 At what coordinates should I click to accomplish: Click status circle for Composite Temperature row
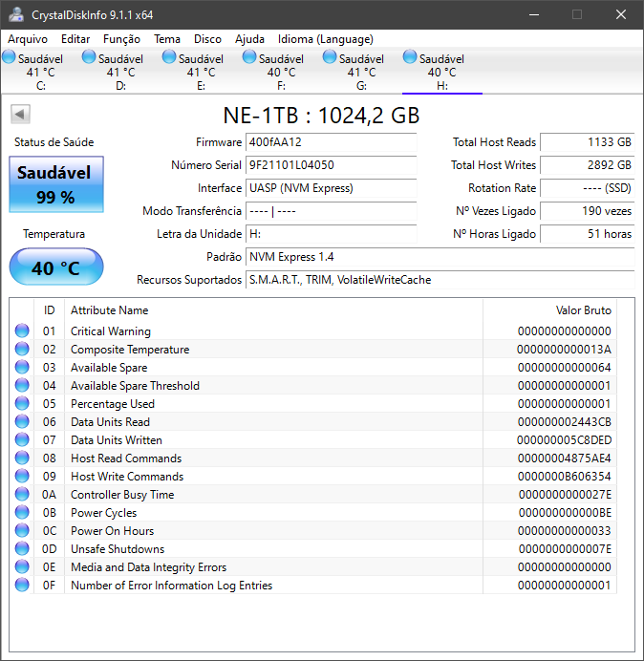coord(22,349)
